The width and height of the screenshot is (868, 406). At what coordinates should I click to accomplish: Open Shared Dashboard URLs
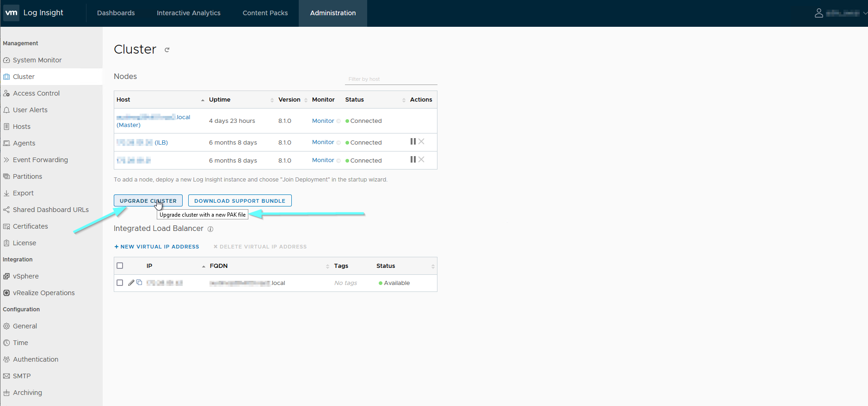[x=51, y=210]
